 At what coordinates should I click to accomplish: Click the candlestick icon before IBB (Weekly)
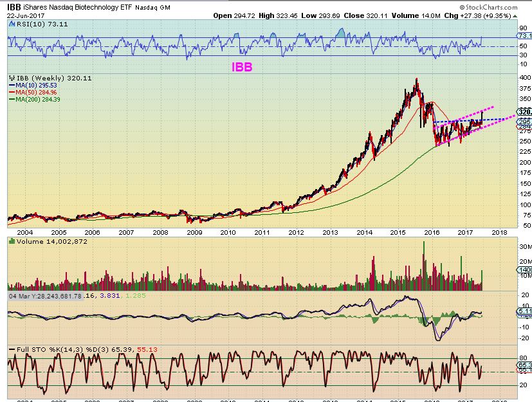12,78
